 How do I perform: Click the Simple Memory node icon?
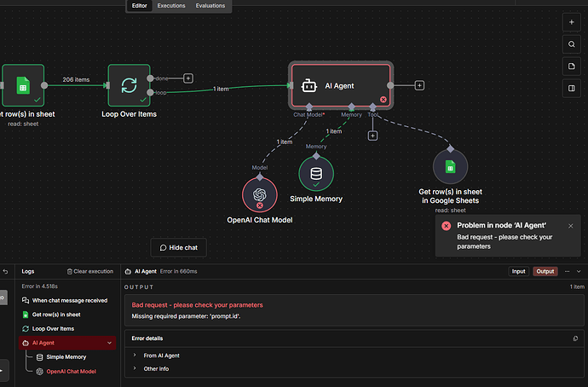pyautogui.click(x=316, y=173)
